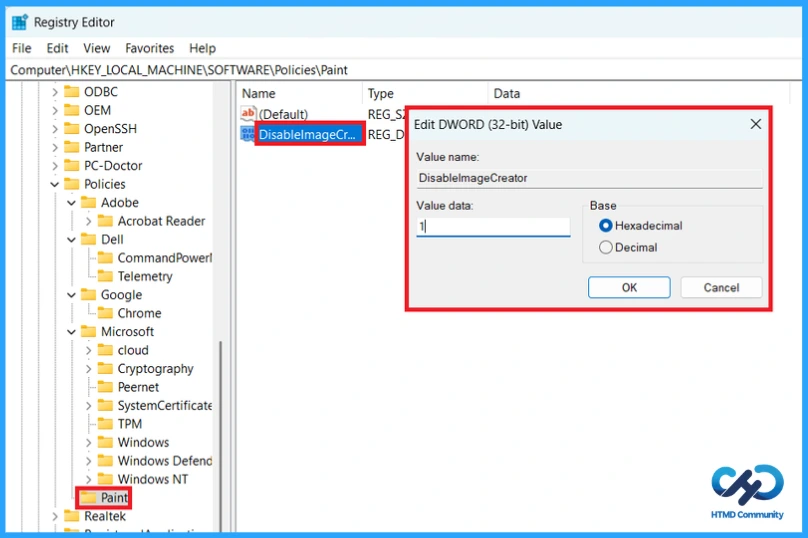Select the Partner folder icon
The height and width of the screenshot is (538, 808).
coord(72,147)
